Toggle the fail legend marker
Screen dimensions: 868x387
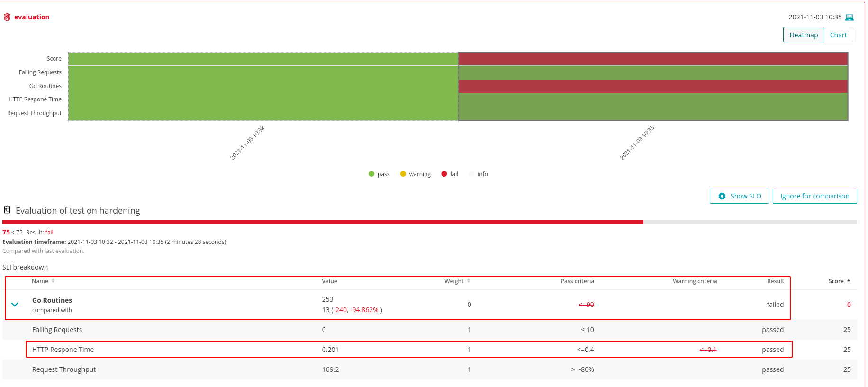point(444,174)
